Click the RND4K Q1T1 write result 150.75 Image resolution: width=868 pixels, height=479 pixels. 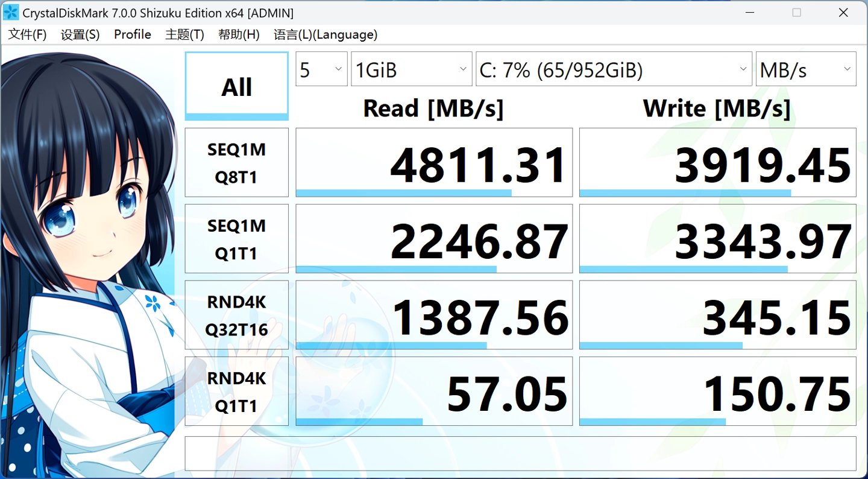coord(717,391)
